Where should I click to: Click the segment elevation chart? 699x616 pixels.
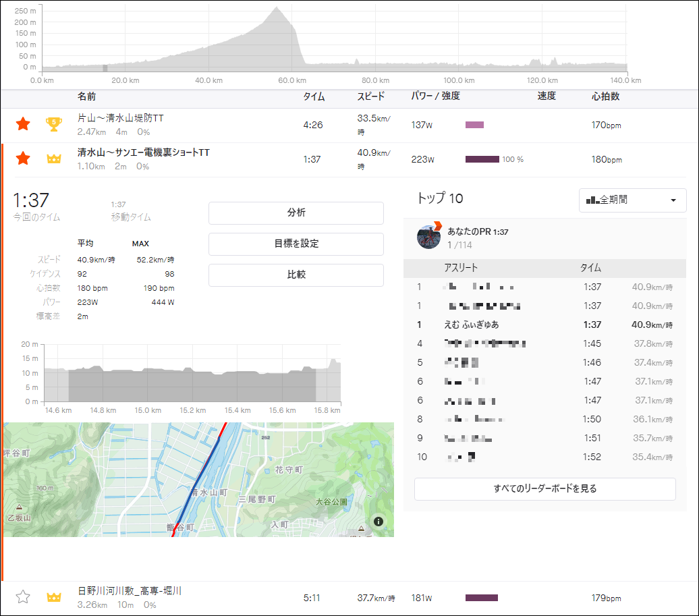click(x=192, y=373)
